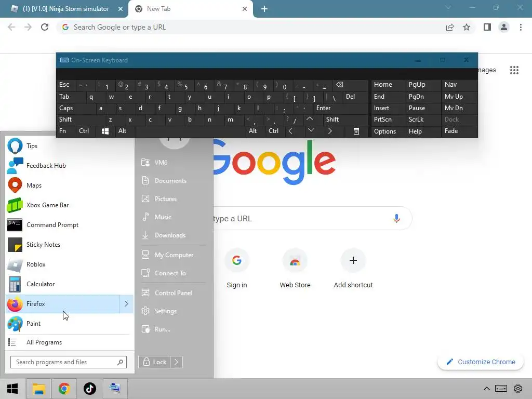
Task: Open Control Panel
Action: (x=173, y=293)
